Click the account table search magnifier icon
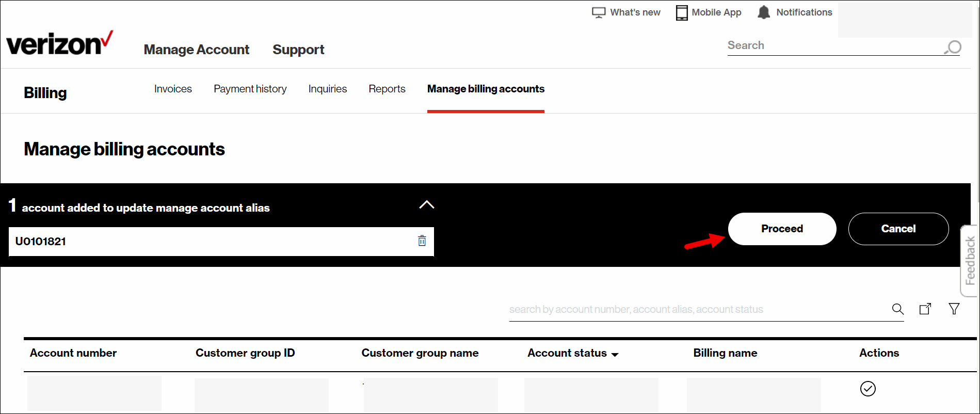Screen dimensions: 980x414 (898, 309)
